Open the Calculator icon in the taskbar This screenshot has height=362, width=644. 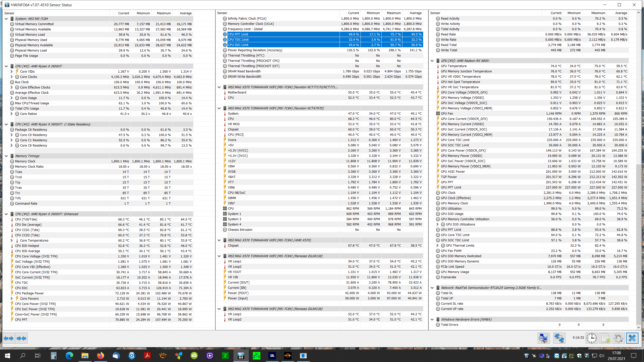(53, 355)
